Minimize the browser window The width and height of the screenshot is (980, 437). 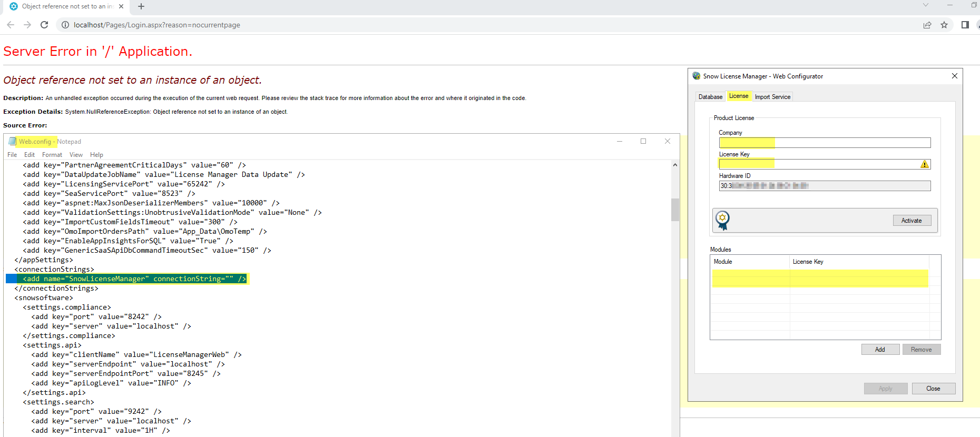(950, 5)
